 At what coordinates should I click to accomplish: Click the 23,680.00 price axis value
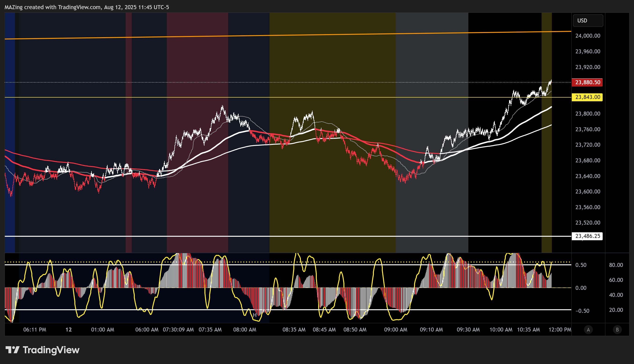[x=587, y=160]
